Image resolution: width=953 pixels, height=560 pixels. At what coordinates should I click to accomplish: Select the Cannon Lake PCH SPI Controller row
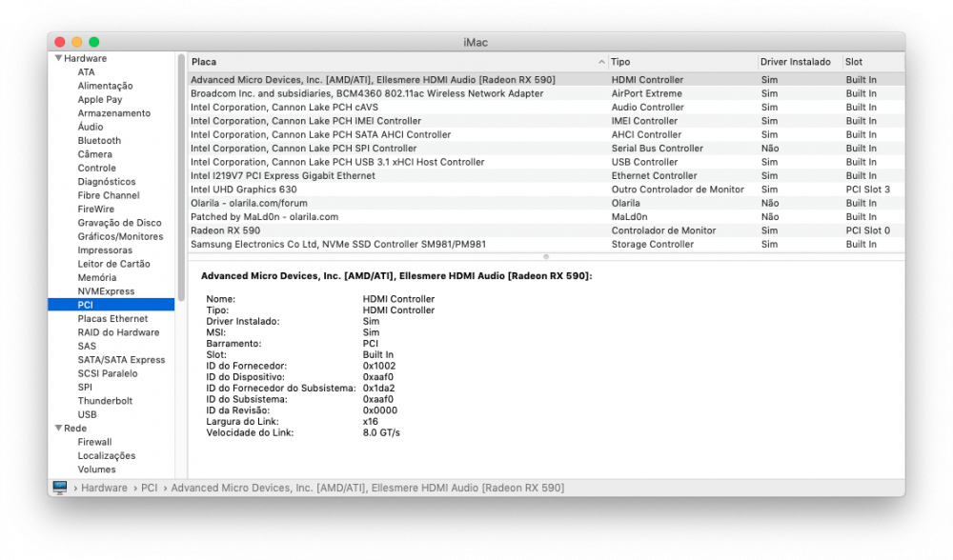click(x=546, y=149)
